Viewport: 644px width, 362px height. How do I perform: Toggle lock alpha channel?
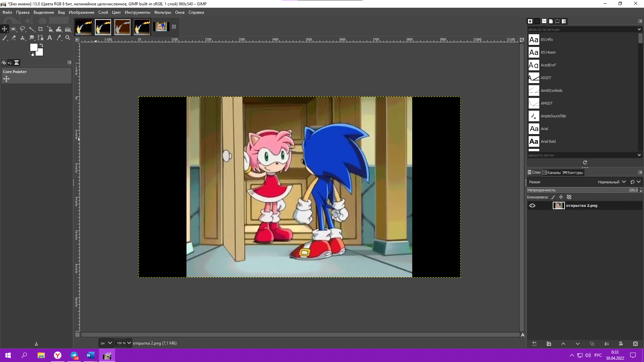[569, 197]
